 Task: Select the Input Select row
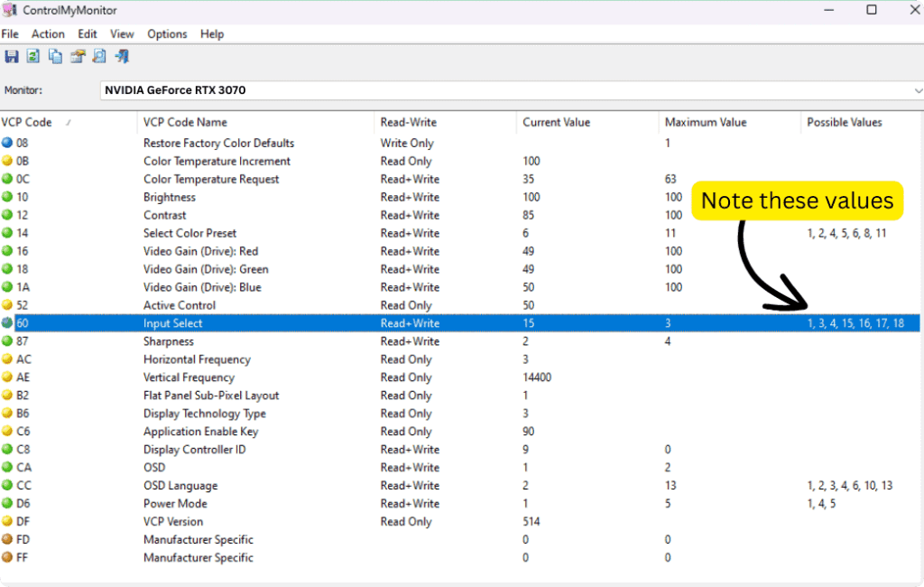271,323
